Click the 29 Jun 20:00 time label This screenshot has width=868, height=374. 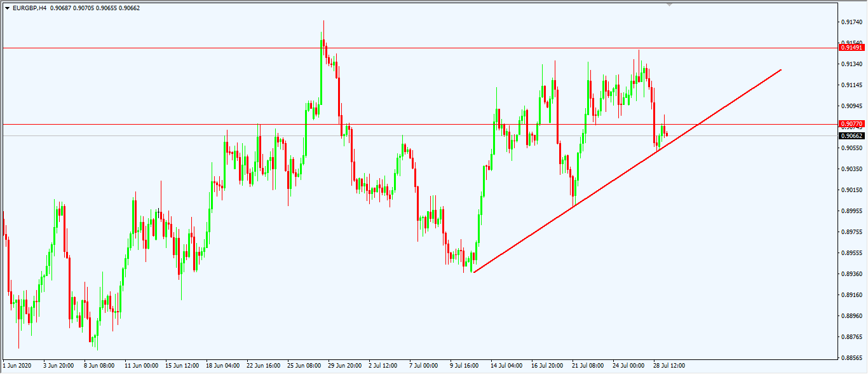pos(344,366)
